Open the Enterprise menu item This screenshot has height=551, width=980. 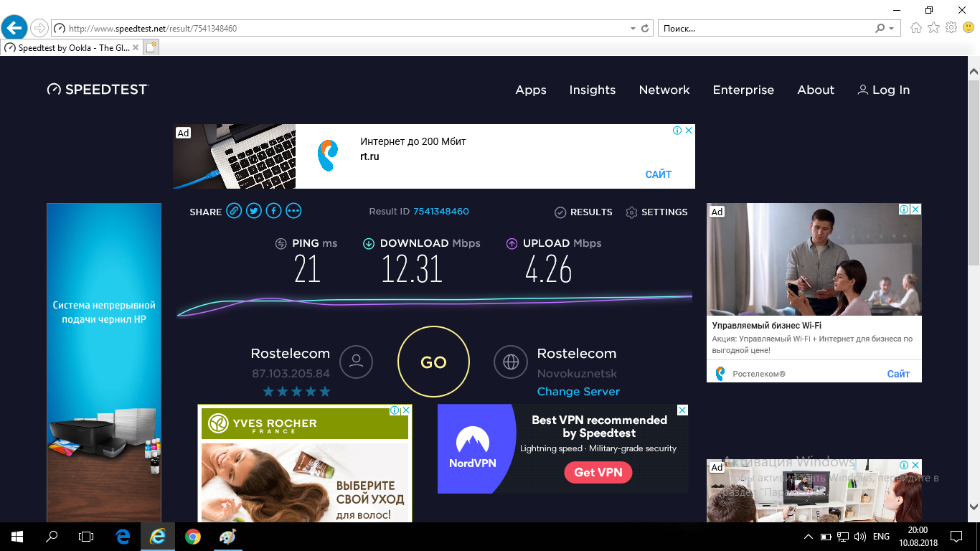(x=743, y=90)
